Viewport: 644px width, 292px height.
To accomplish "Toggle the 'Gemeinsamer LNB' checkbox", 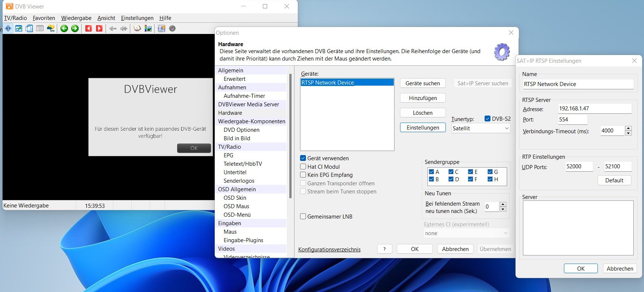I will coord(303,216).
